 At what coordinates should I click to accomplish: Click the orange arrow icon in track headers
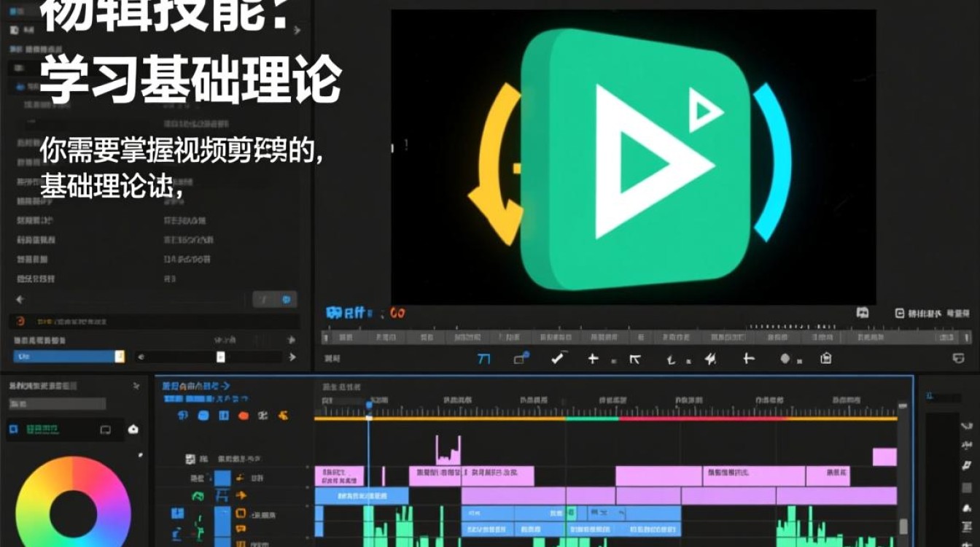tap(241, 495)
